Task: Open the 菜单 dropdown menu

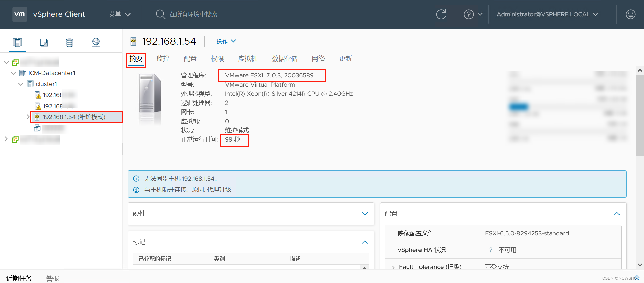Action: coord(119,14)
